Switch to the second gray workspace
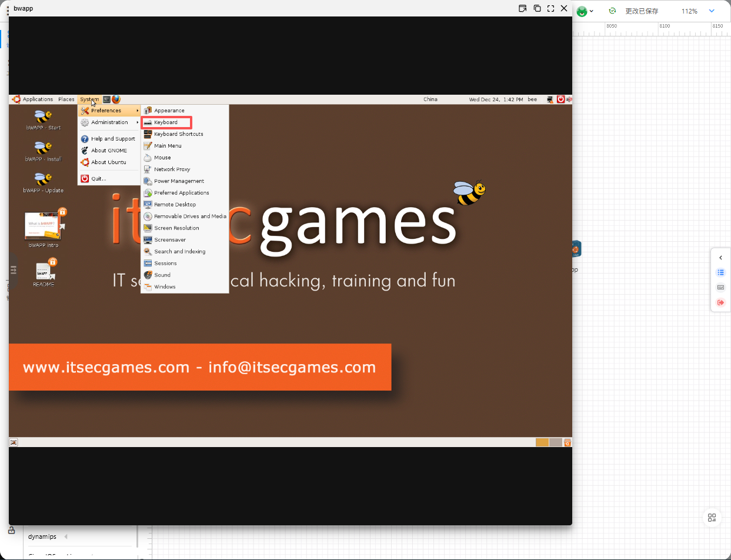Image resolution: width=731 pixels, height=560 pixels. click(555, 442)
